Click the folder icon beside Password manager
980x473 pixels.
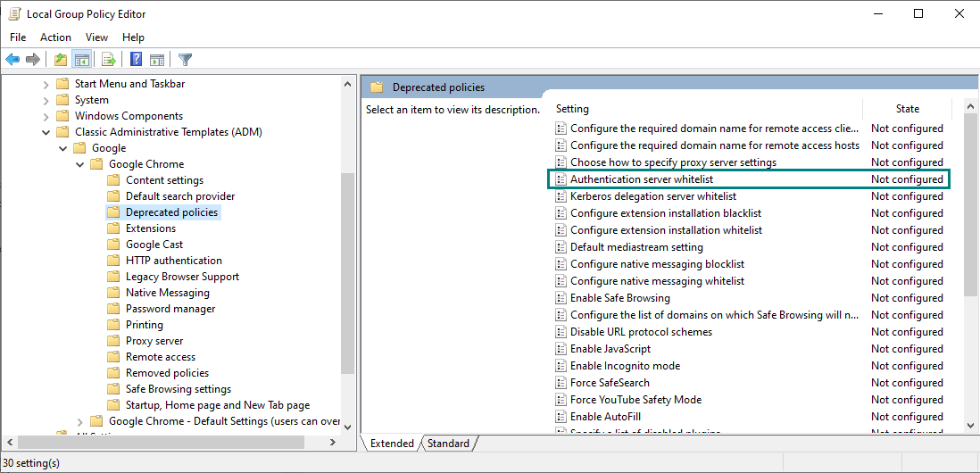pos(113,309)
